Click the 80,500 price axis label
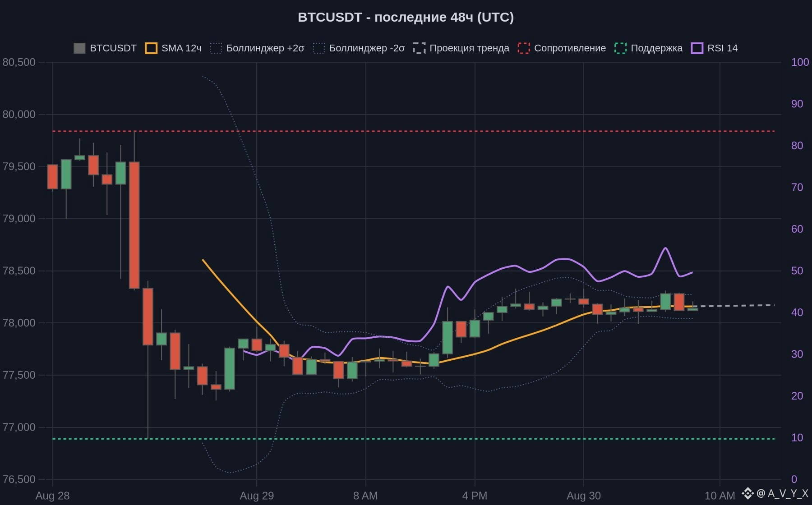812x505 pixels. tap(19, 62)
